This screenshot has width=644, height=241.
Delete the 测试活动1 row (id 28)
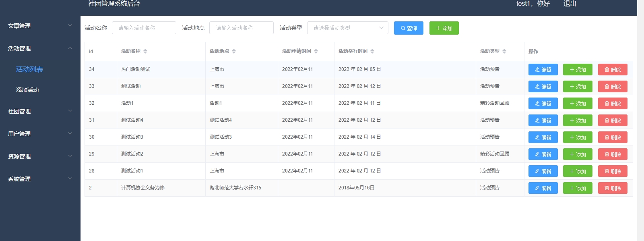click(x=613, y=171)
